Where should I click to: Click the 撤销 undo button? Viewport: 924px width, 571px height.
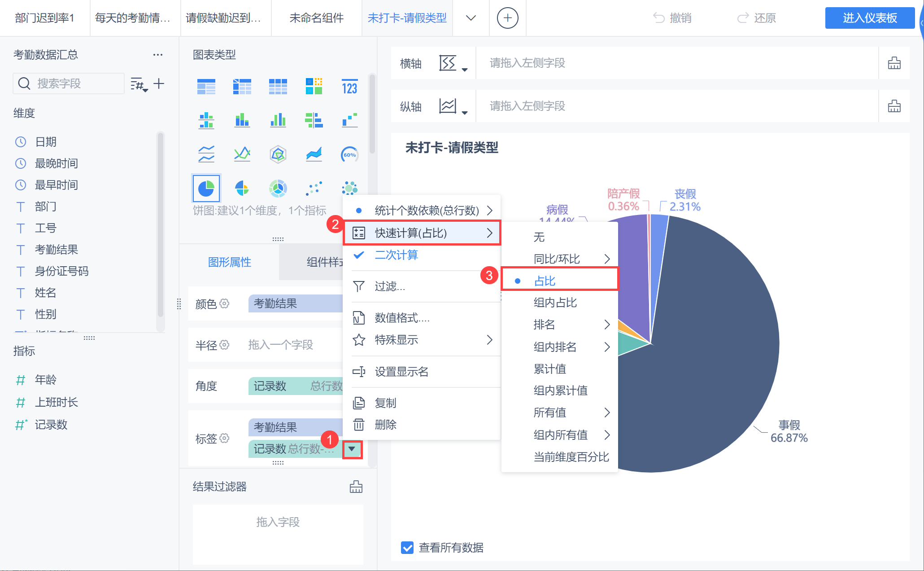click(x=672, y=18)
